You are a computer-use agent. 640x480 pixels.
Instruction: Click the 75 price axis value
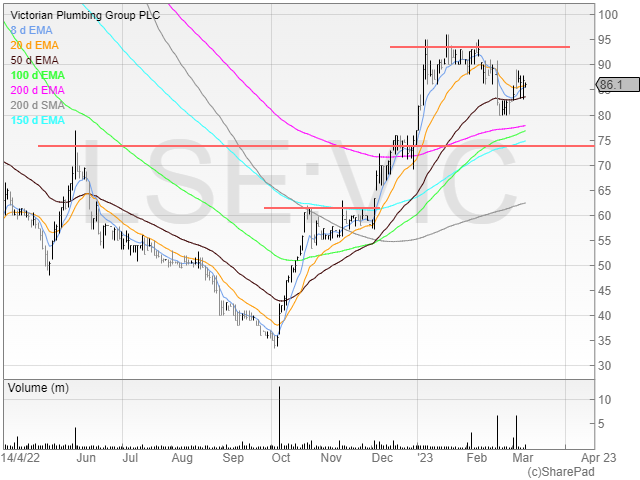[604, 141]
